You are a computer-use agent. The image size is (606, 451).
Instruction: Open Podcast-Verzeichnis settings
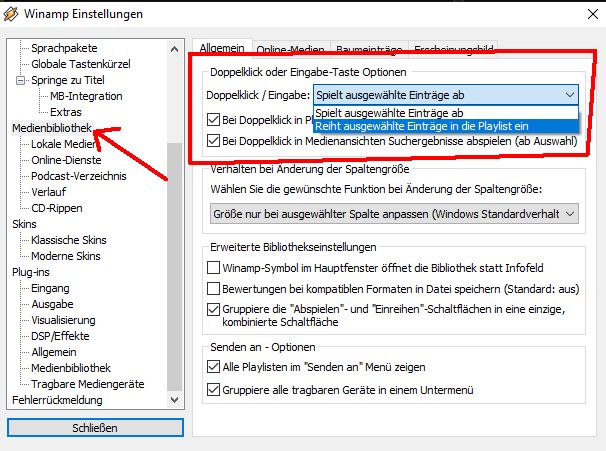click(79, 176)
